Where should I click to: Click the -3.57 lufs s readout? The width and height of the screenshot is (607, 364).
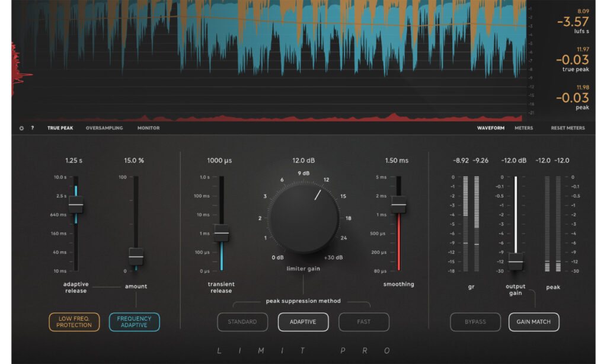click(573, 22)
